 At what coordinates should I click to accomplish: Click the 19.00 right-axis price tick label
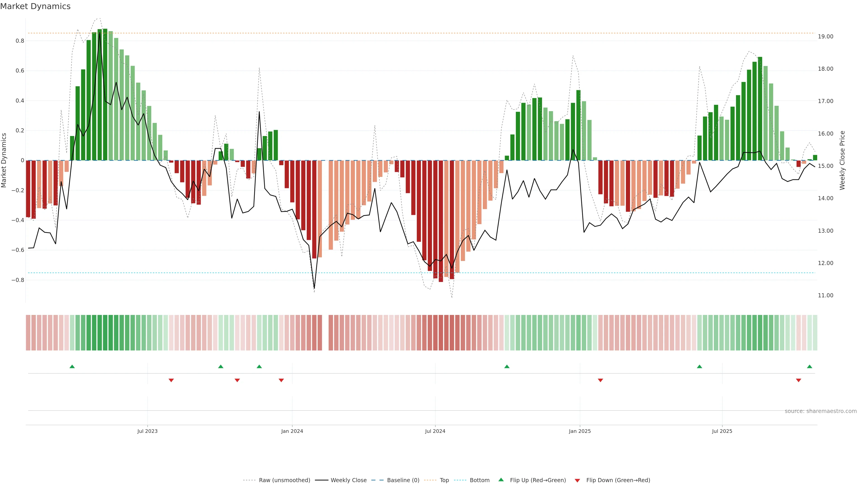(x=826, y=36)
